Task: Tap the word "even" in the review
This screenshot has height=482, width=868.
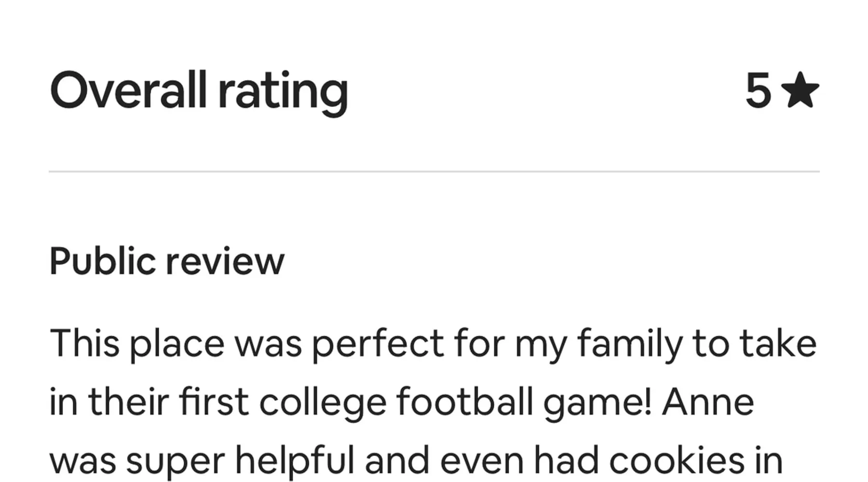Action: pos(482,460)
